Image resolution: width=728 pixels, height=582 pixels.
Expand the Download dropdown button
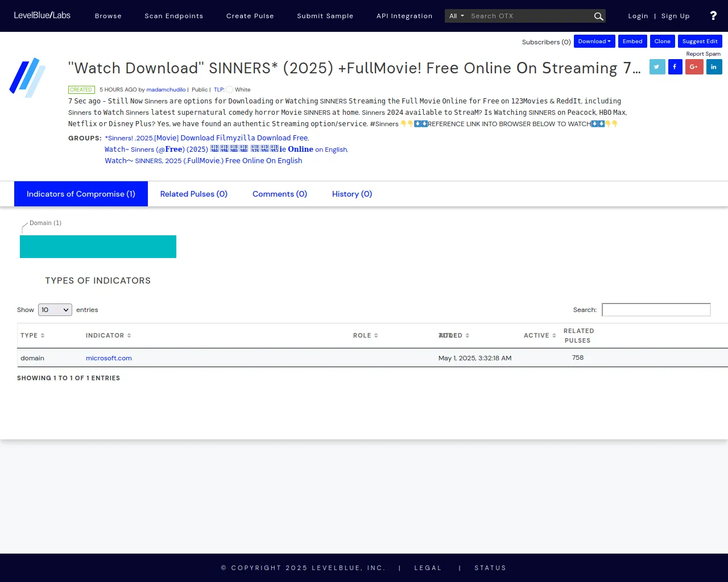point(594,41)
